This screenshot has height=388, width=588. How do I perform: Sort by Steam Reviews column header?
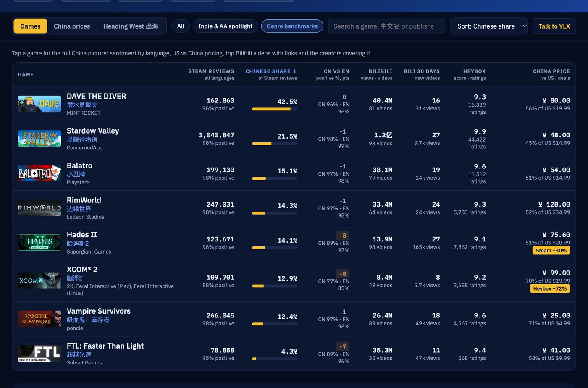pyautogui.click(x=211, y=74)
